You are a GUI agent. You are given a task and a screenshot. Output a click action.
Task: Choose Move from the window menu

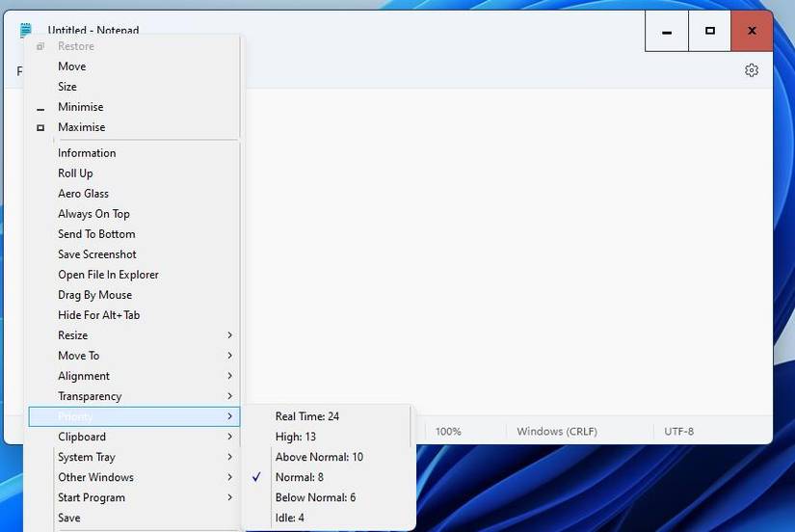click(134, 66)
